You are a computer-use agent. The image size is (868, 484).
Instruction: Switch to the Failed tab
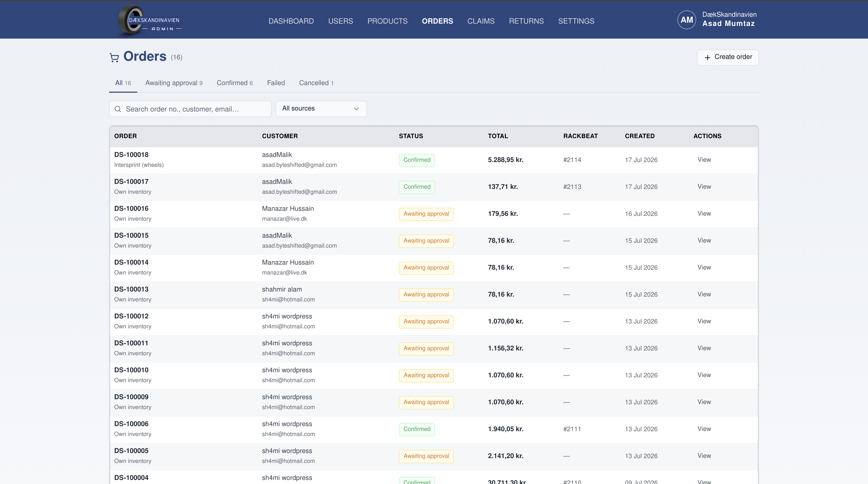(x=276, y=83)
